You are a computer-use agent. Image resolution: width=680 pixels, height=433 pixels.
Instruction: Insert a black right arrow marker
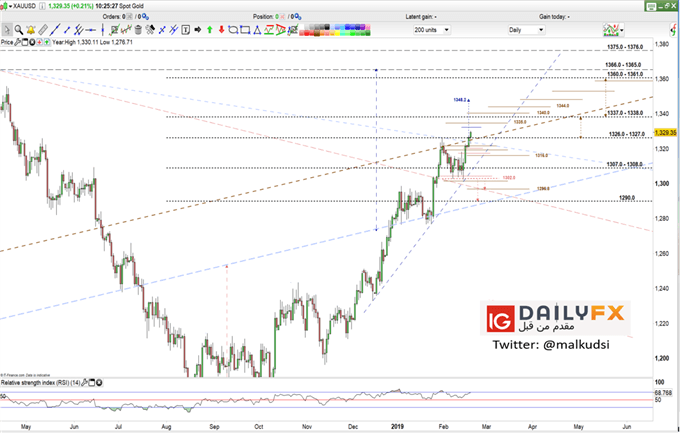pos(198,30)
